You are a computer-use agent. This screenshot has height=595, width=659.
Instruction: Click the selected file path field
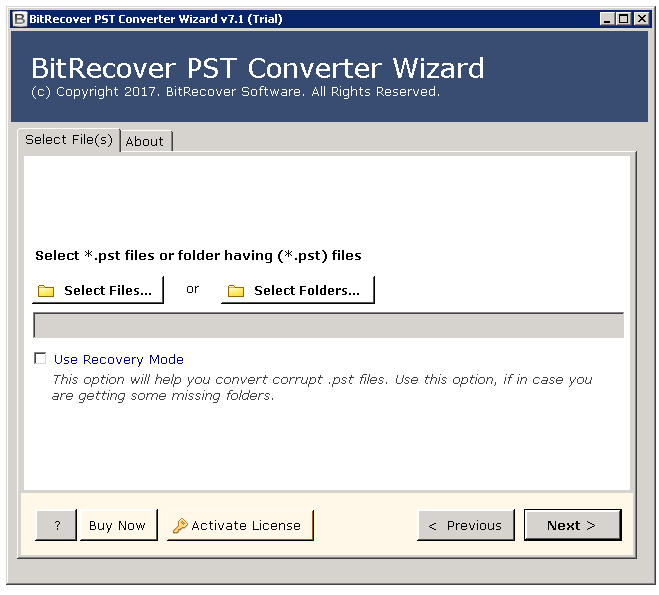coord(329,325)
